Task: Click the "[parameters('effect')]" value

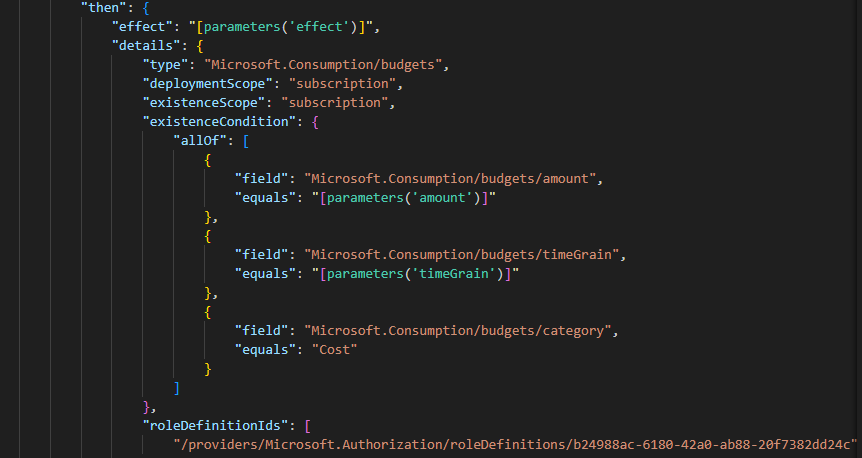Action: 281,26
